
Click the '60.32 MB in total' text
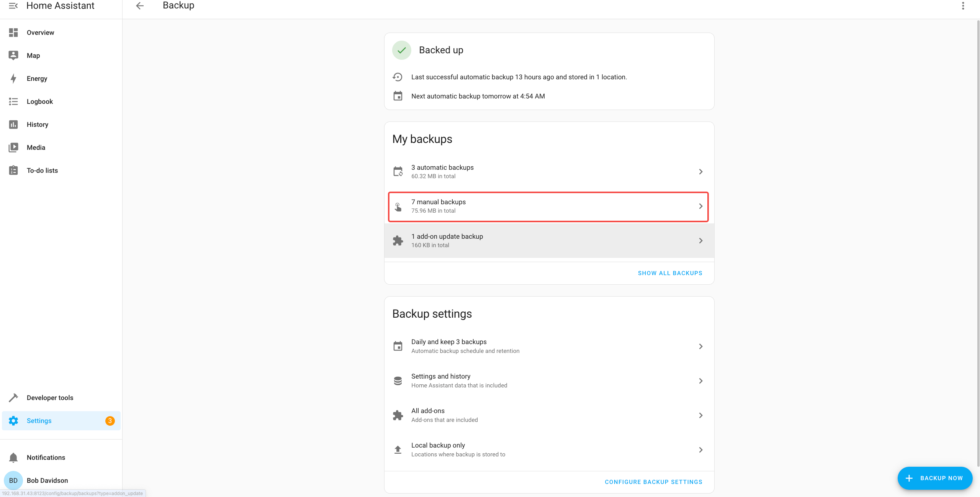tap(433, 176)
